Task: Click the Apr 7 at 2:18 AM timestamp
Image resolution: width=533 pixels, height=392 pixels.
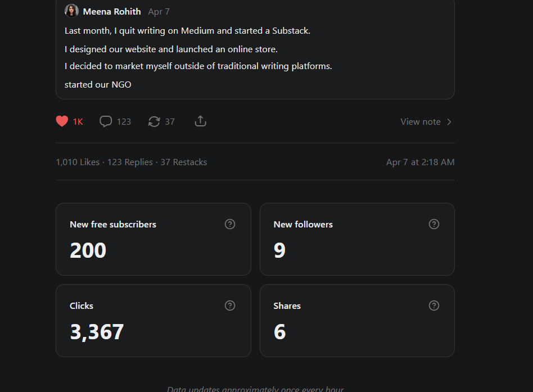Action: [x=420, y=162]
